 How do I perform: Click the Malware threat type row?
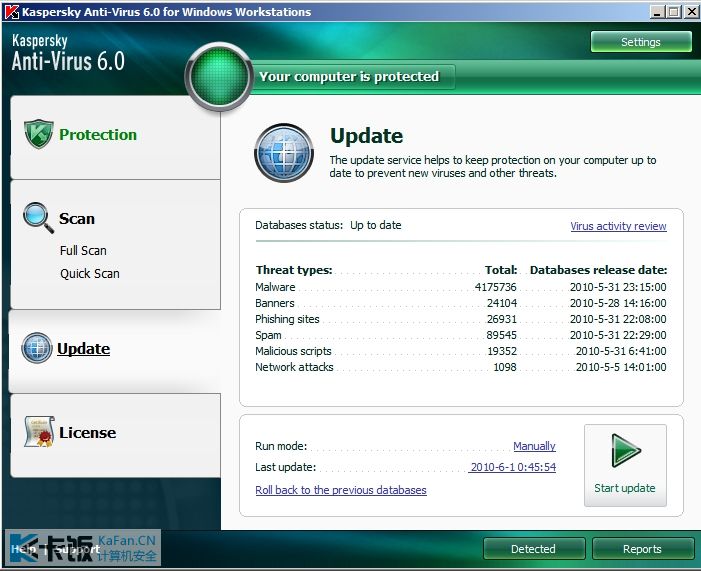pos(461,287)
